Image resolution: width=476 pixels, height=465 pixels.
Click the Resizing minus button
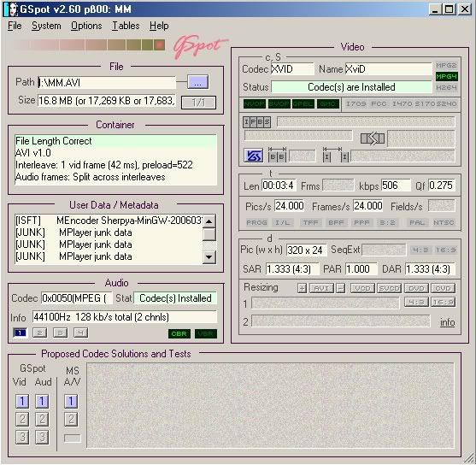(341, 288)
